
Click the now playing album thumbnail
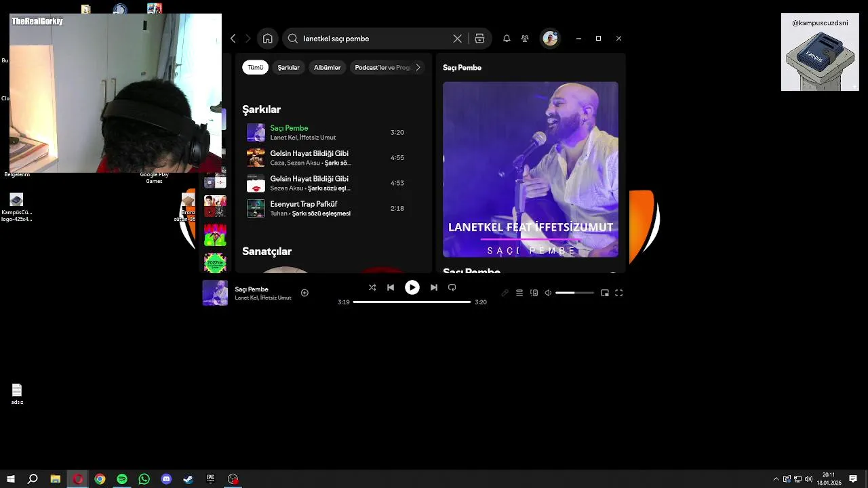(x=215, y=293)
